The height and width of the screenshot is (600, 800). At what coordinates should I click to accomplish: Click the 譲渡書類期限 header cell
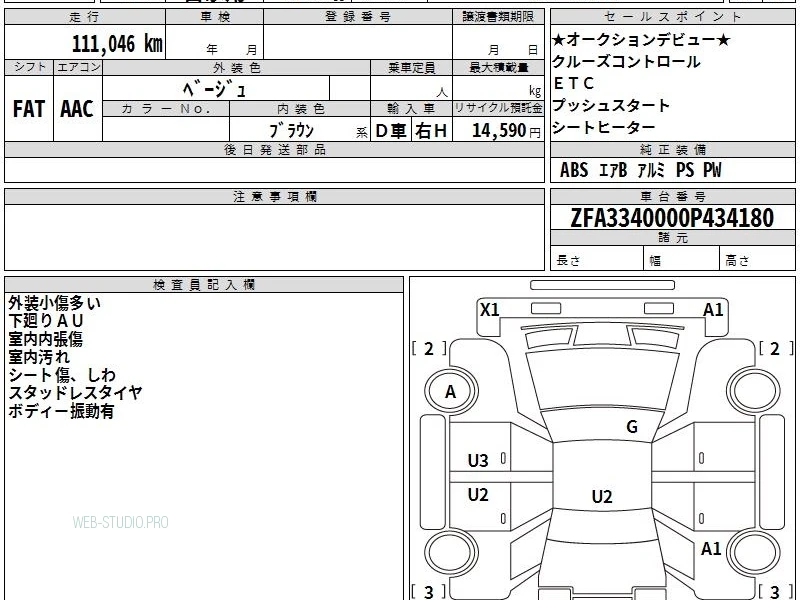point(498,17)
